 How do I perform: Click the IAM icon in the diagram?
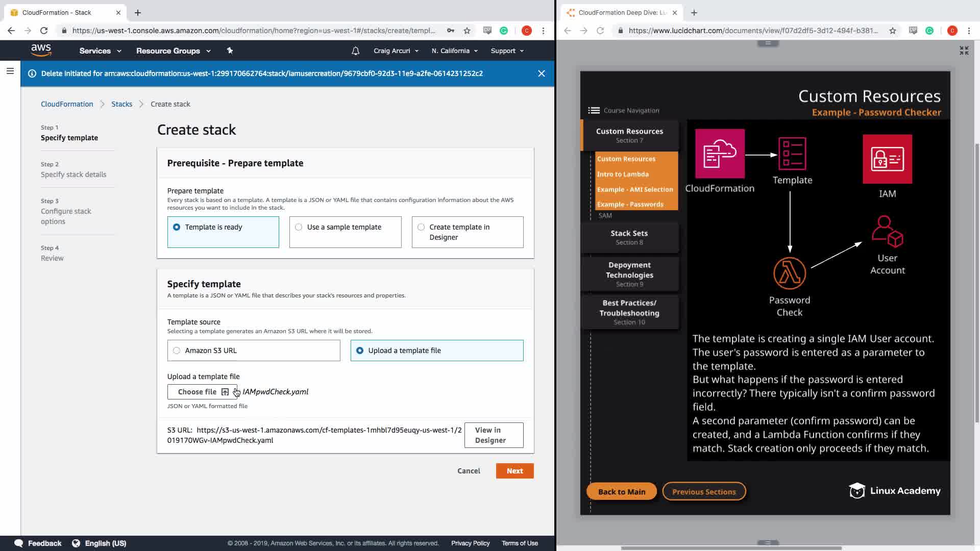(x=887, y=159)
